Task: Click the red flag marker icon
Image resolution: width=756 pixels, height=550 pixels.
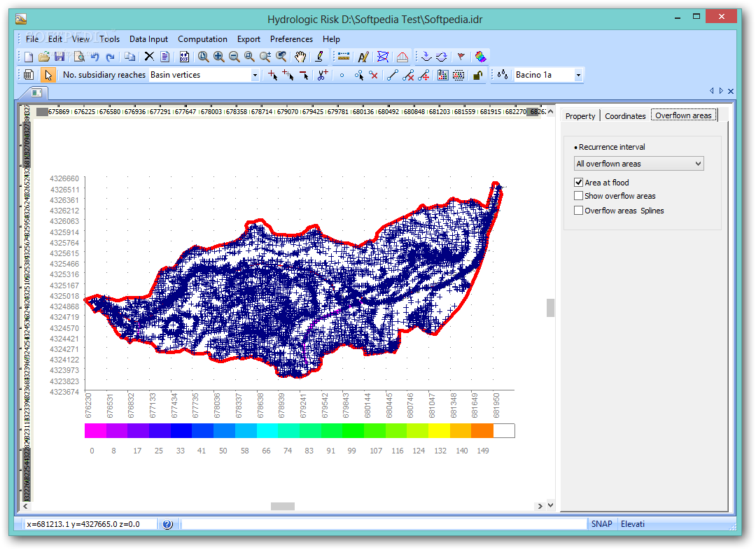Action: click(461, 57)
